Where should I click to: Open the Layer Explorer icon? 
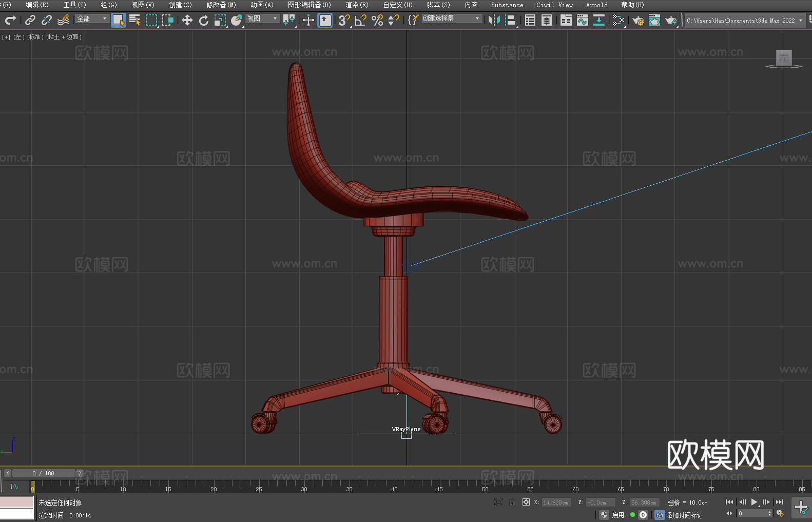[x=547, y=20]
